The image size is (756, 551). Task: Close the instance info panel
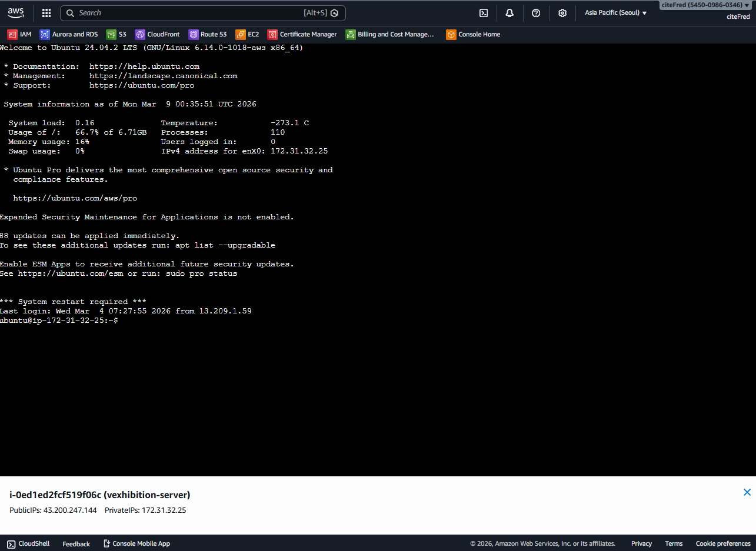747,492
